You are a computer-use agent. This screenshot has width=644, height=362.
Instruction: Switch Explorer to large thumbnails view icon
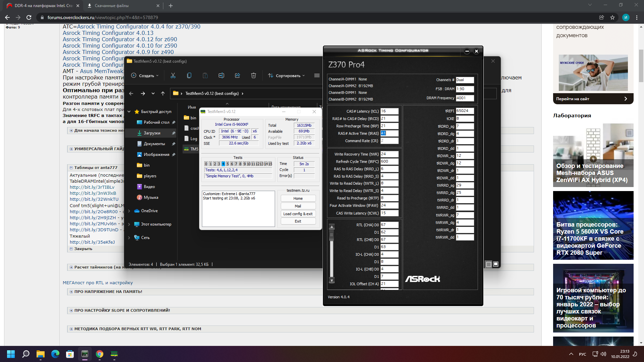[496, 264]
